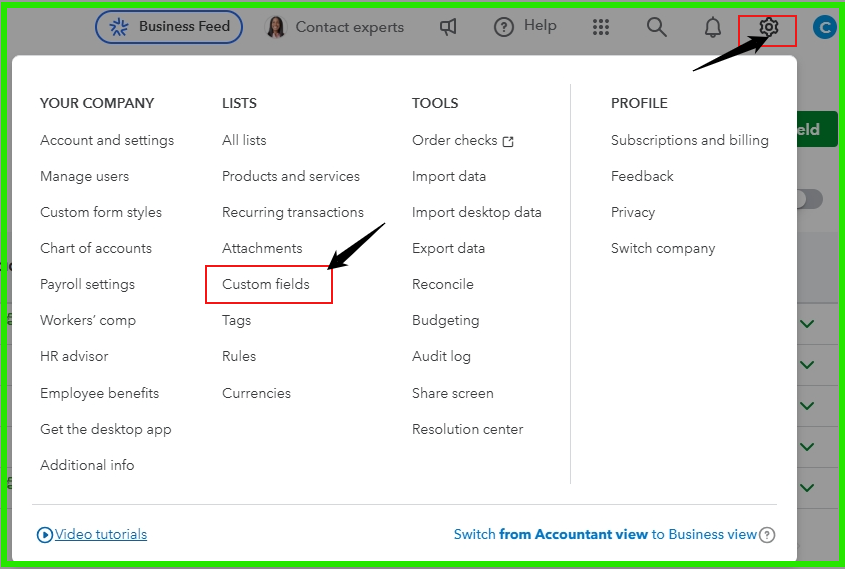Click the Help question mark icon
845x569 pixels.
[504, 27]
